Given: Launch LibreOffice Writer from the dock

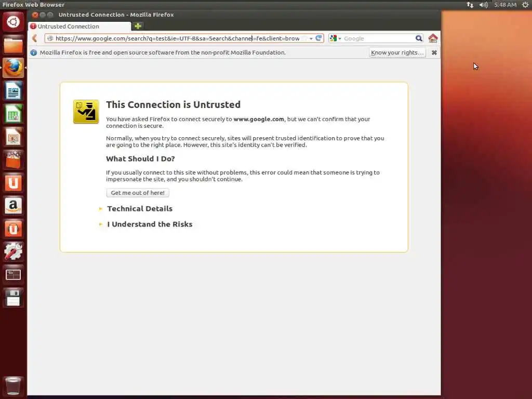Looking at the screenshot, I should coord(13,91).
